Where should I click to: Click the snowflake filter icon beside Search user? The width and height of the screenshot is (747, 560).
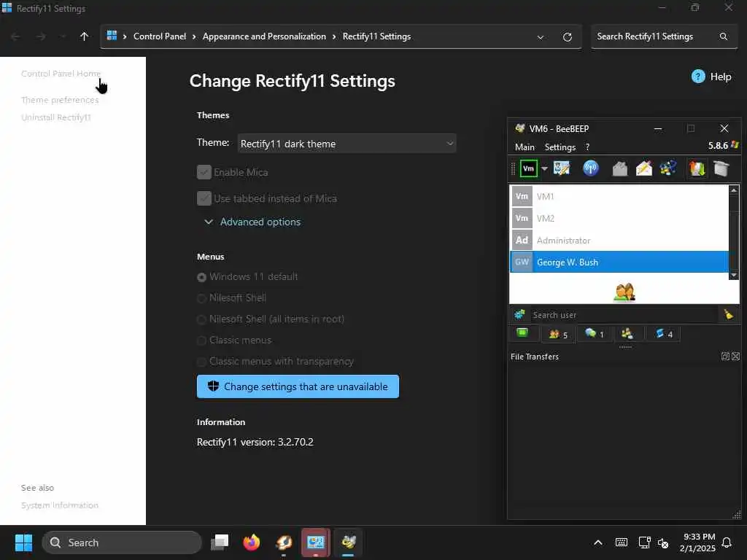point(519,314)
